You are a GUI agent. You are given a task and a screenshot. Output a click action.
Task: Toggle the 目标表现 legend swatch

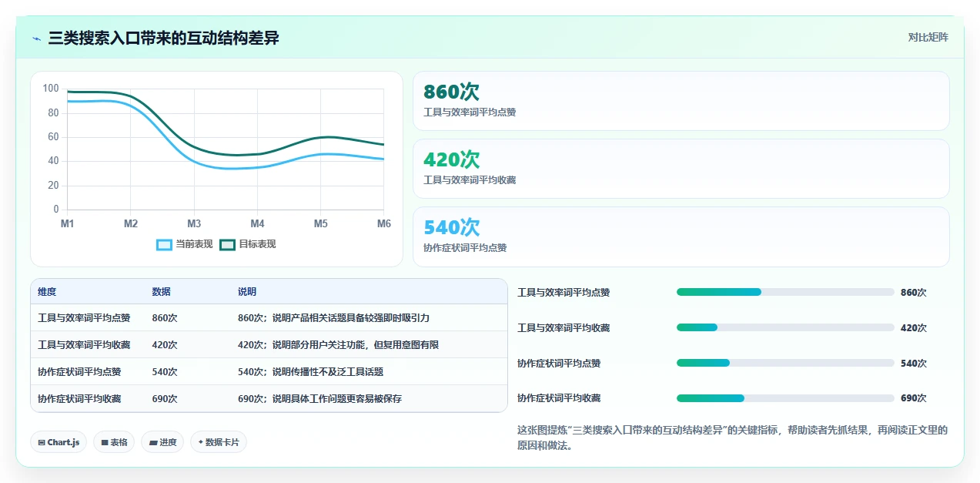227,244
